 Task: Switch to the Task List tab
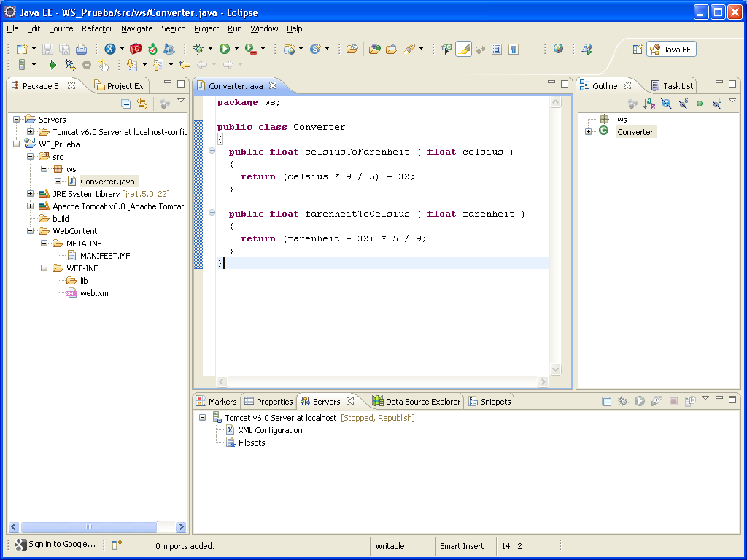coord(672,86)
